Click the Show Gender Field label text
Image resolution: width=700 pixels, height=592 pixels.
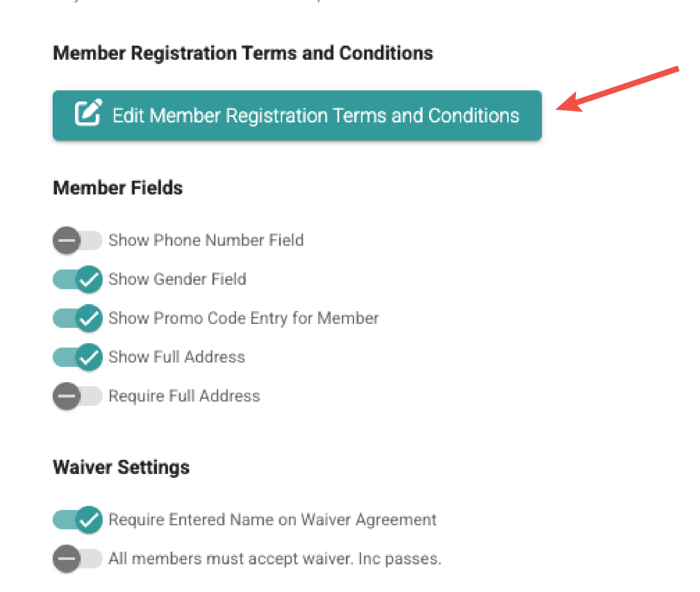click(177, 279)
